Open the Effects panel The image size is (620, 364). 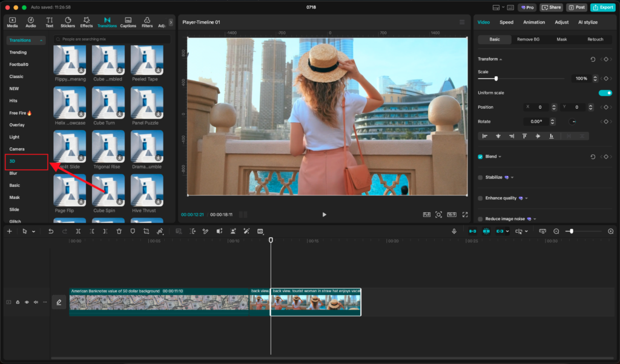pyautogui.click(x=86, y=22)
